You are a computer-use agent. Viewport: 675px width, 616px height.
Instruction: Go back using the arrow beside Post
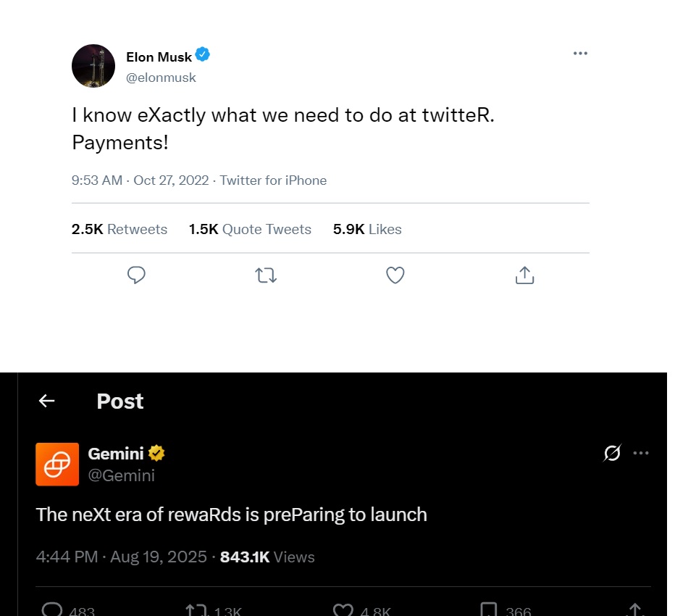[x=47, y=401]
